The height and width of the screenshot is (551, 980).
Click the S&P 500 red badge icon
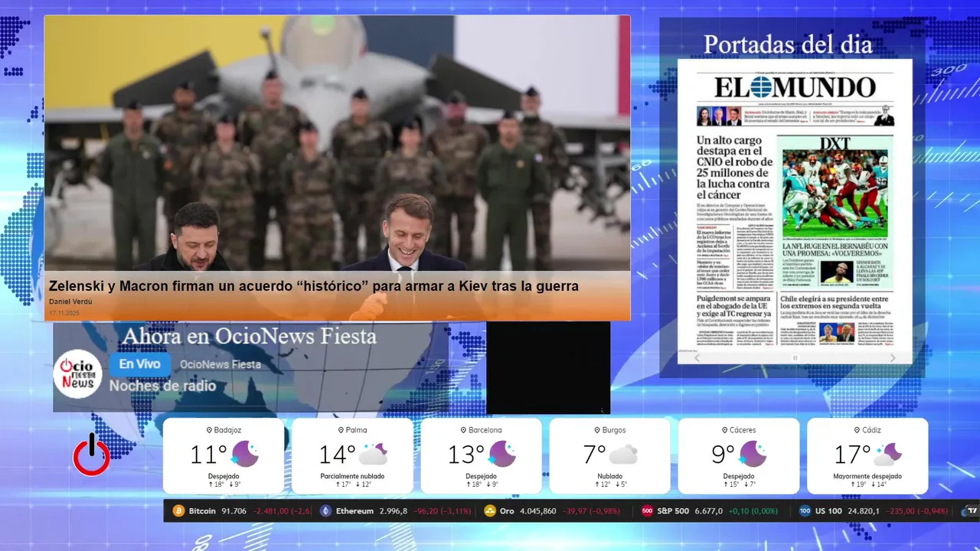[x=647, y=511]
